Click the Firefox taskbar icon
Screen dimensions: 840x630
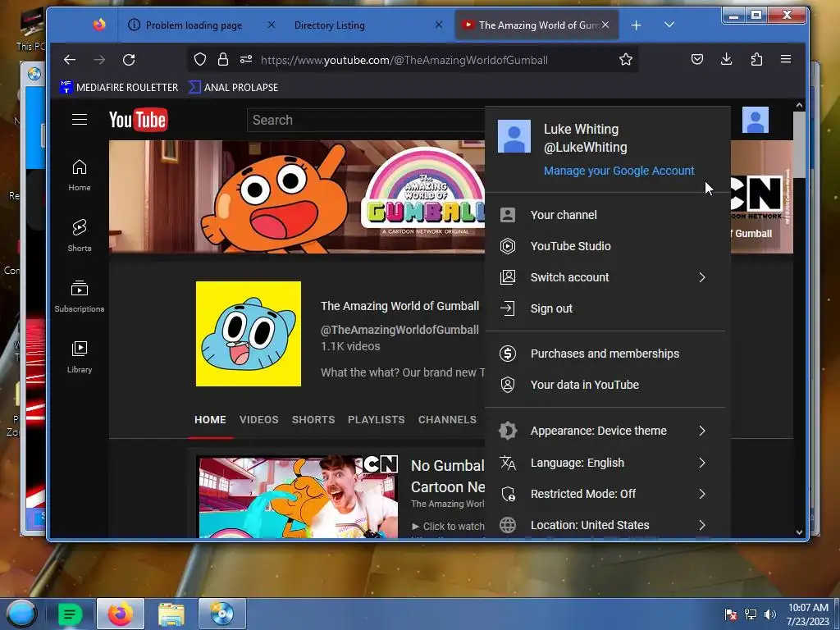tap(121, 614)
